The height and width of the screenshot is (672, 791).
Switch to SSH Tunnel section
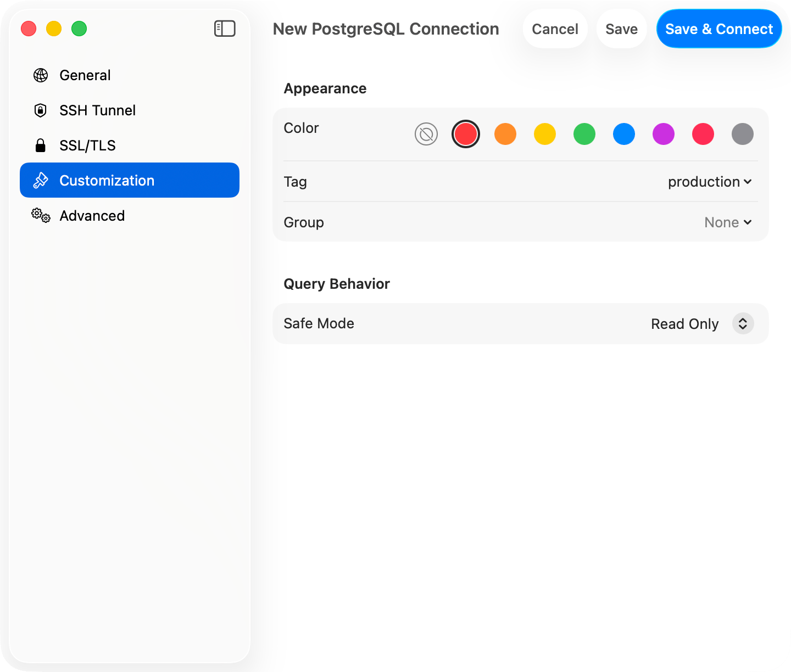(130, 110)
